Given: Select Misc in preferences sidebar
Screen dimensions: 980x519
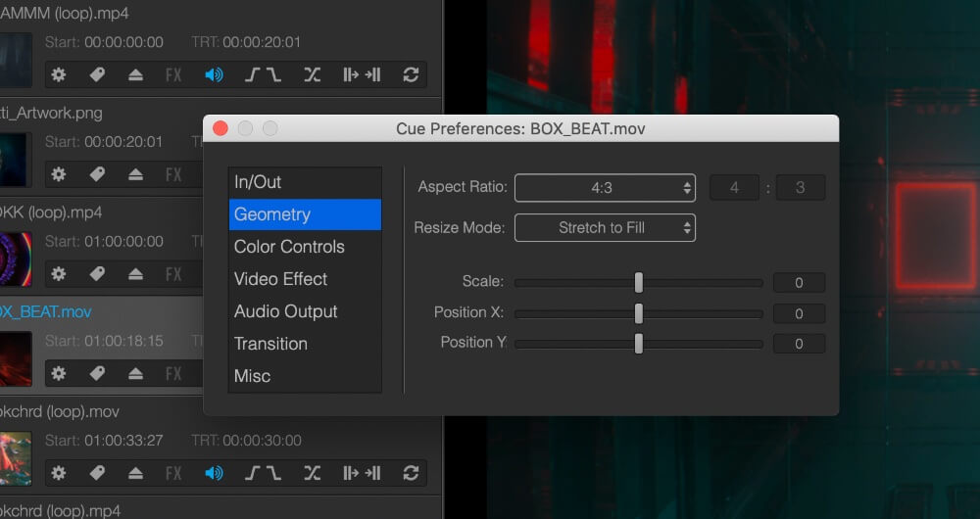Looking at the screenshot, I should tap(305, 376).
